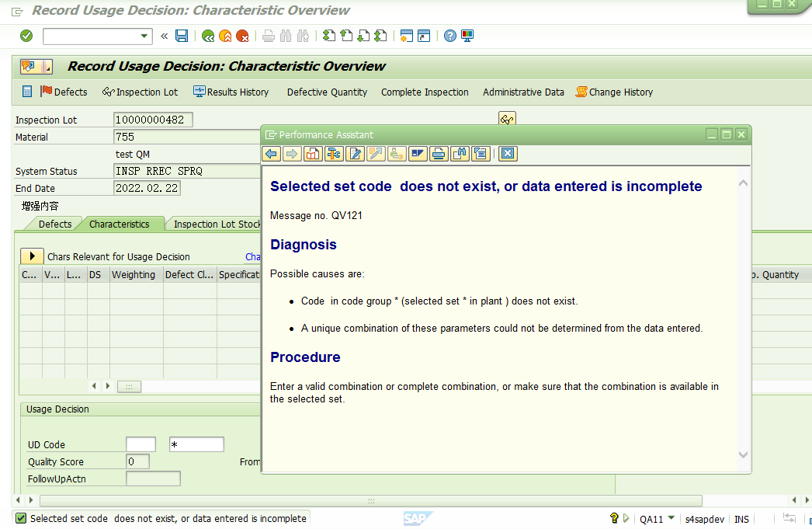Click the message checkbox icon in status bar

pos(20,517)
